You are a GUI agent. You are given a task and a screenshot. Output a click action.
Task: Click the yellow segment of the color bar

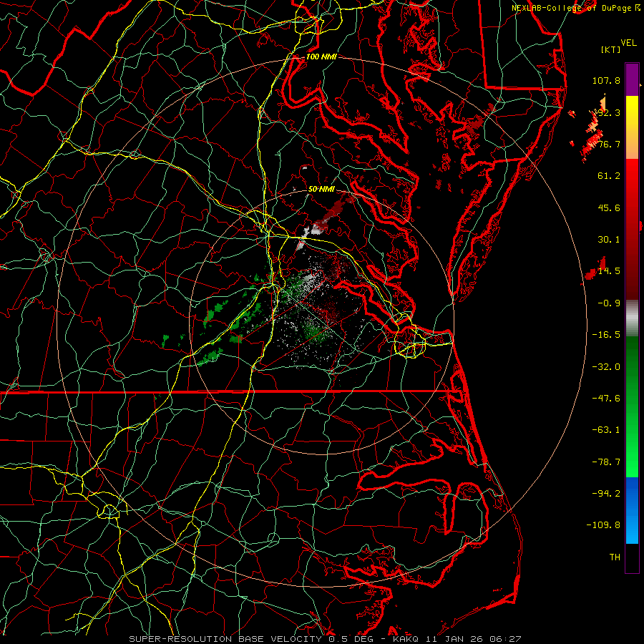(x=632, y=127)
